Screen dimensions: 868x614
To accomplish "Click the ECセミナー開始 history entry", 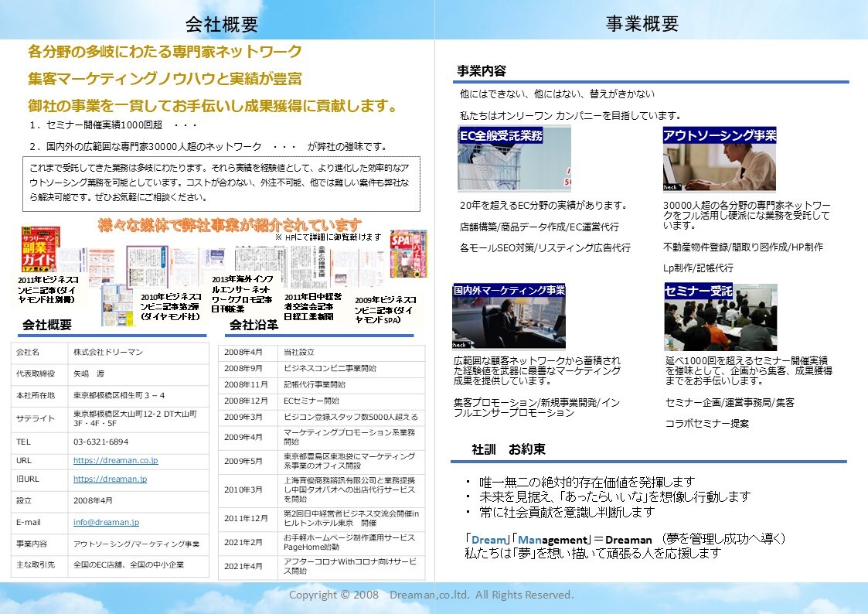I will tap(311, 401).
